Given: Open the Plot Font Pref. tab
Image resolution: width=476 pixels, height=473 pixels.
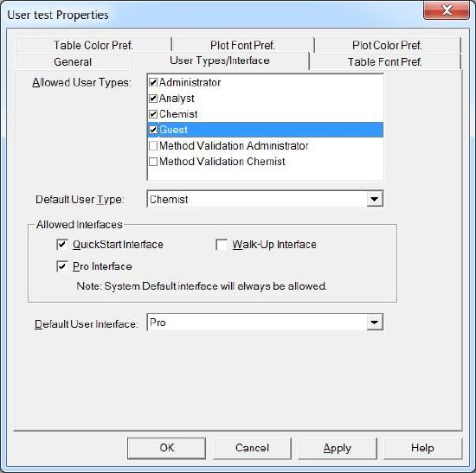Looking at the screenshot, I should [x=242, y=45].
